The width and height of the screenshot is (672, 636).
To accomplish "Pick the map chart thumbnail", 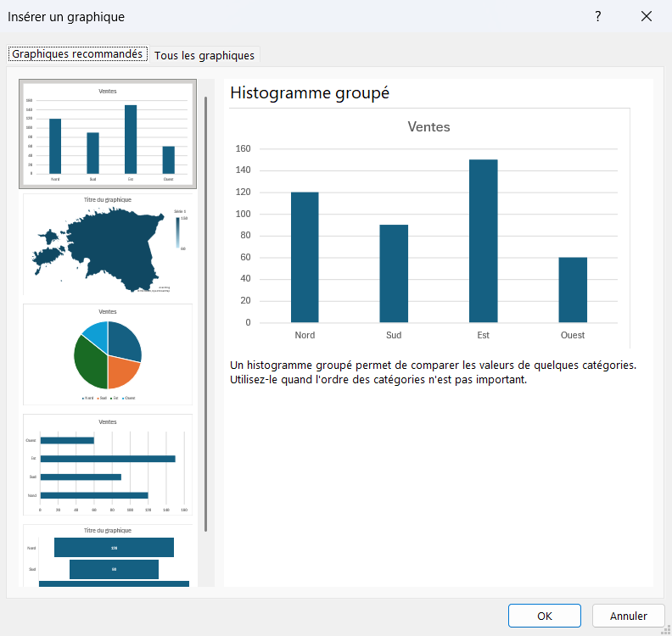I will click(x=108, y=244).
